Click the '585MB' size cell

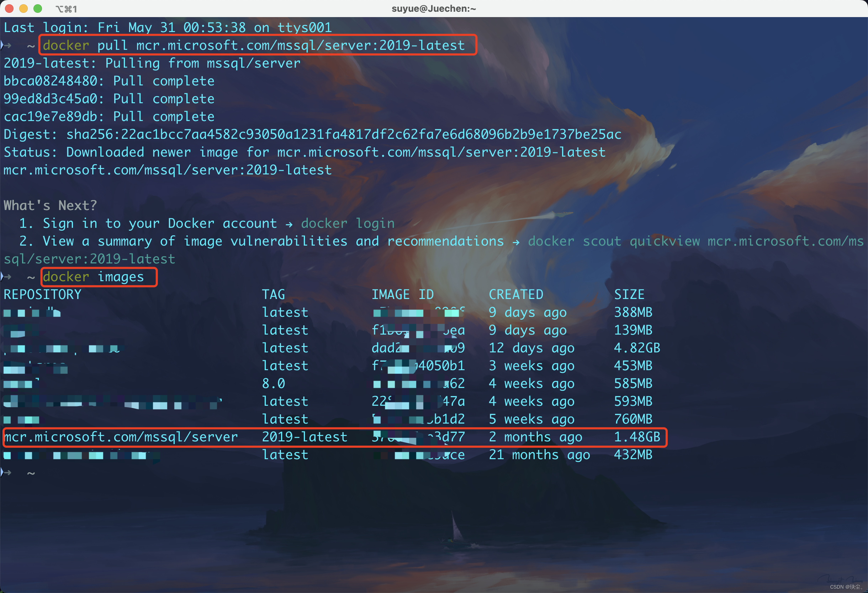(x=634, y=383)
